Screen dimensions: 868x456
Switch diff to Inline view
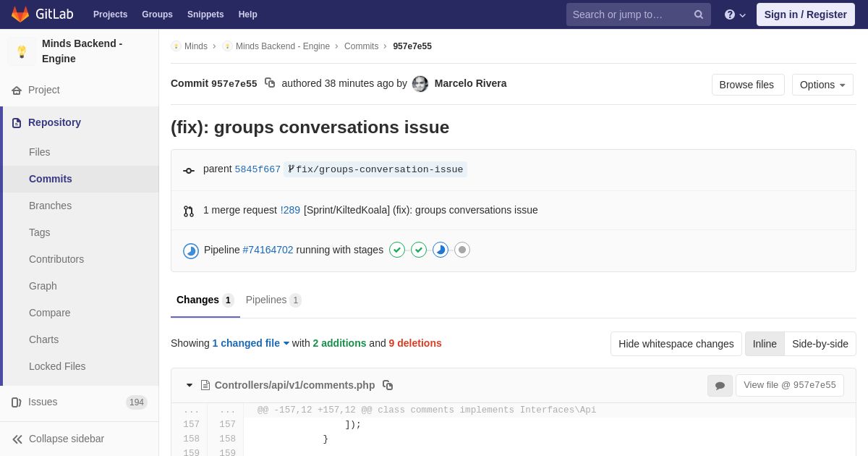coord(765,344)
